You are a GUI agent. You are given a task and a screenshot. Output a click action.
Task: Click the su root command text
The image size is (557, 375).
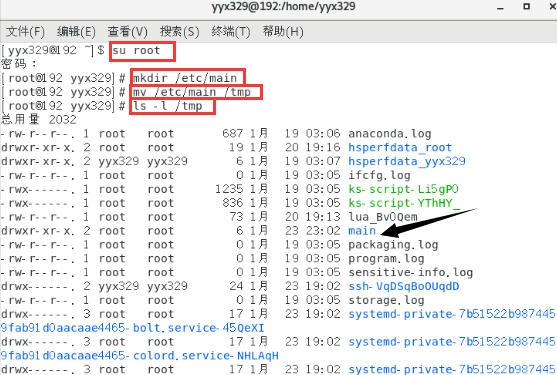[136, 51]
